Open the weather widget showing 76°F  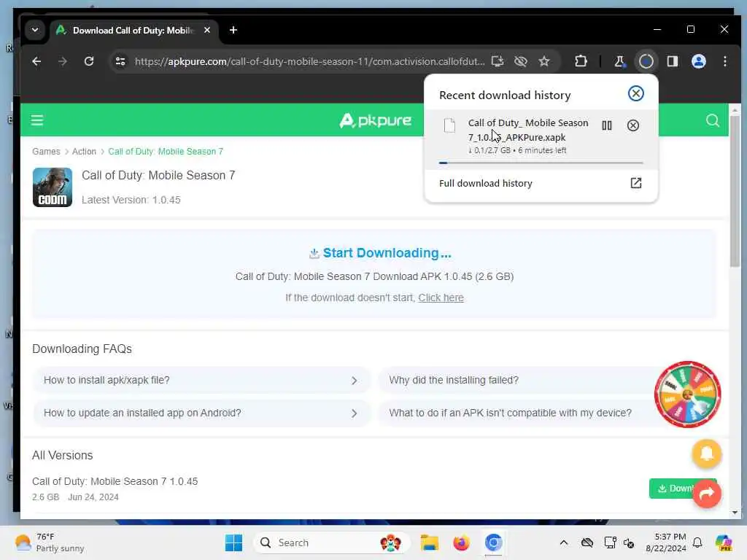coord(49,542)
